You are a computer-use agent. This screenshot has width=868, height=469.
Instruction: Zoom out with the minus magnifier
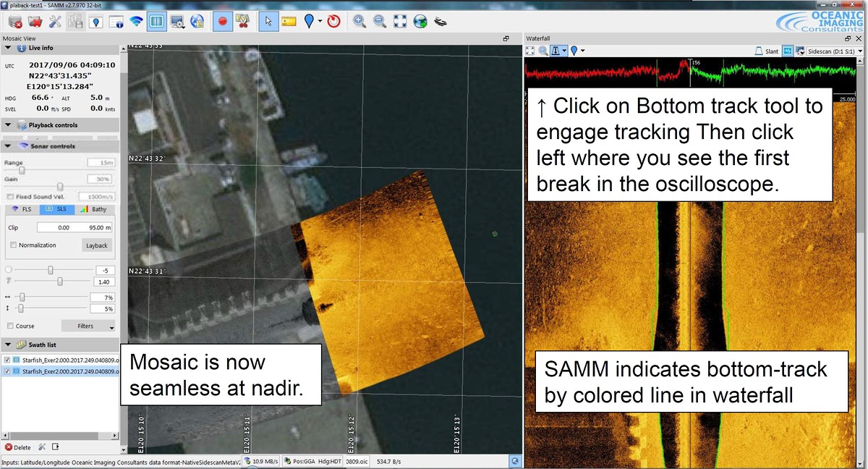[380, 21]
